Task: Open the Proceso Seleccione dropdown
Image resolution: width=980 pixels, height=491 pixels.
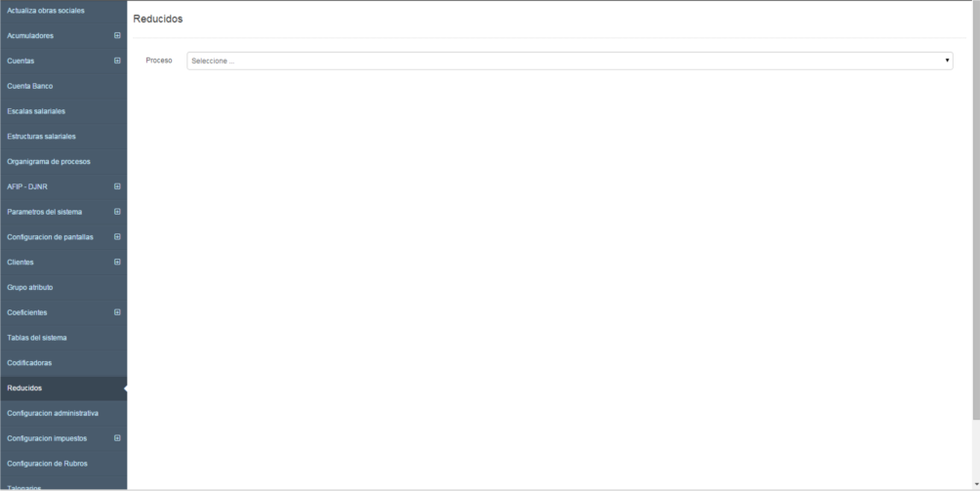Action: (x=569, y=61)
